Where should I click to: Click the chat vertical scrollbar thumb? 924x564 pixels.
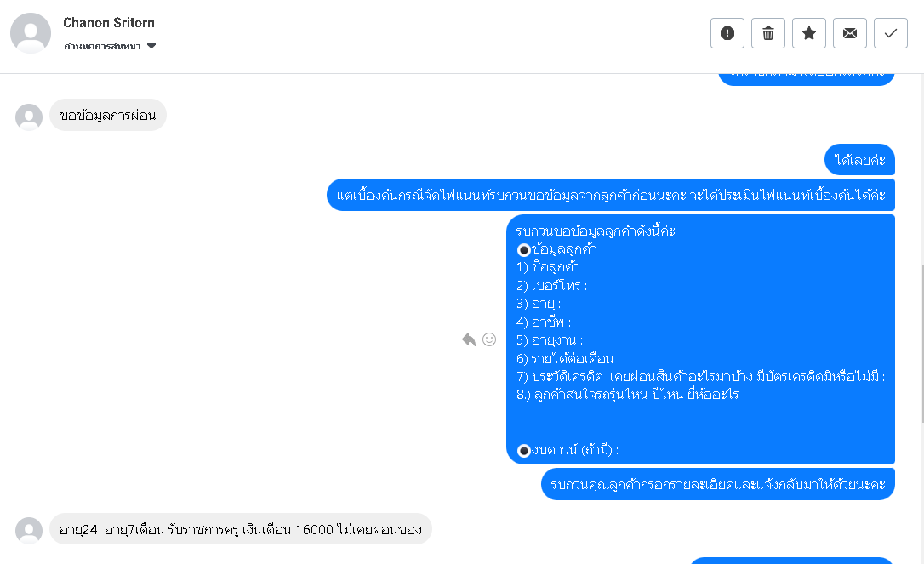(x=921, y=345)
